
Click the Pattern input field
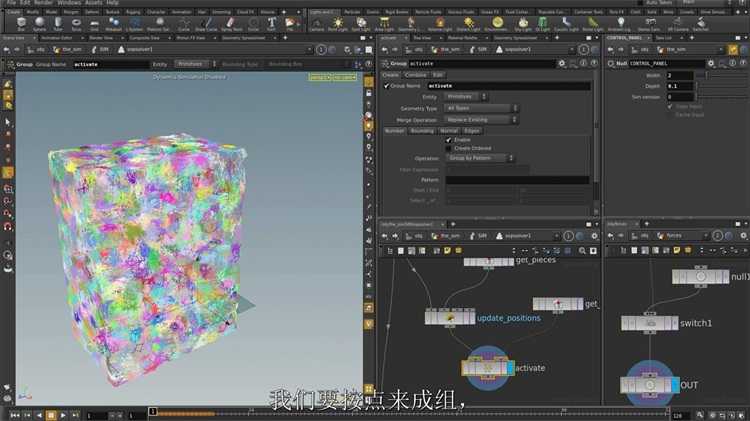click(518, 180)
